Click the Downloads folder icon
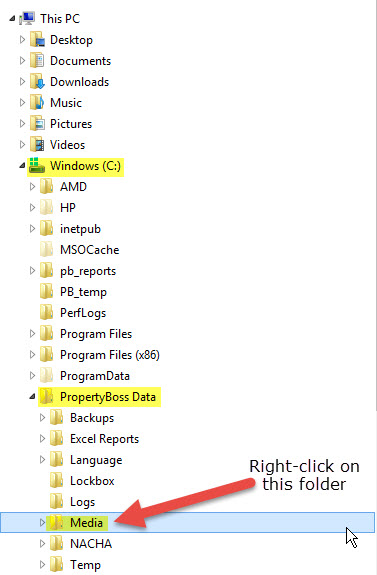This screenshot has width=377, height=575. pyautogui.click(x=37, y=81)
